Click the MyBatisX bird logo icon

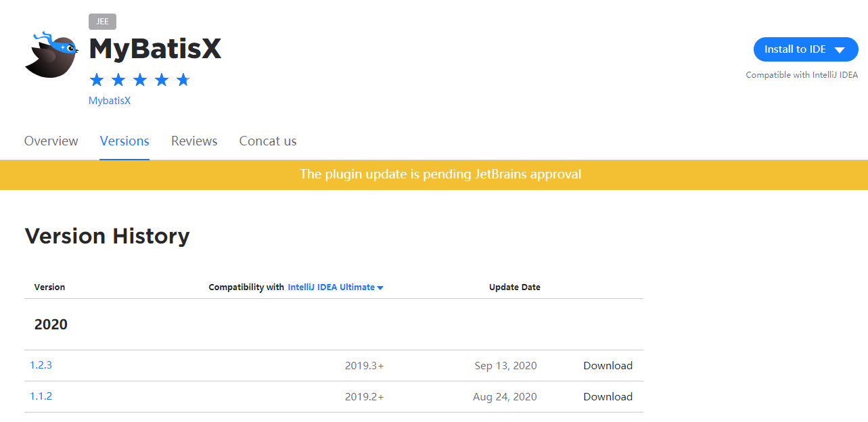pyautogui.click(x=51, y=54)
